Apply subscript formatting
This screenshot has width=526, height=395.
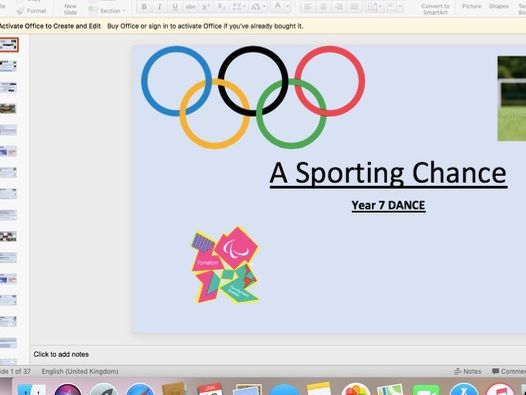(x=221, y=7)
